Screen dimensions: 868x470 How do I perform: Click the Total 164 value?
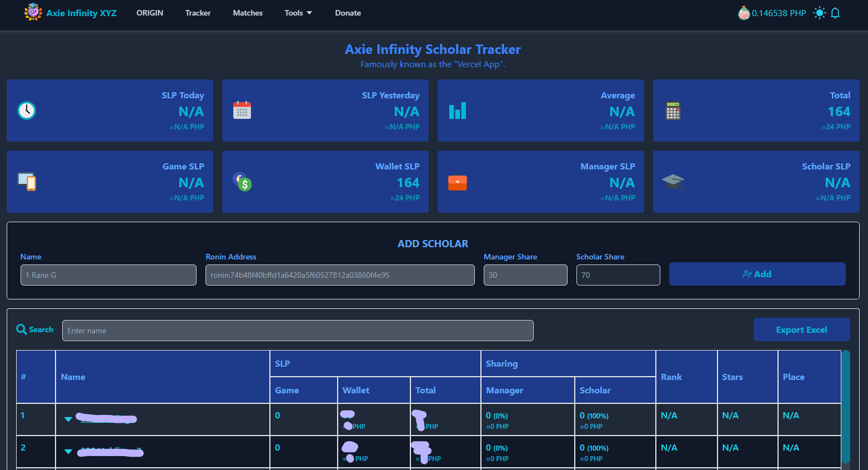click(x=839, y=112)
